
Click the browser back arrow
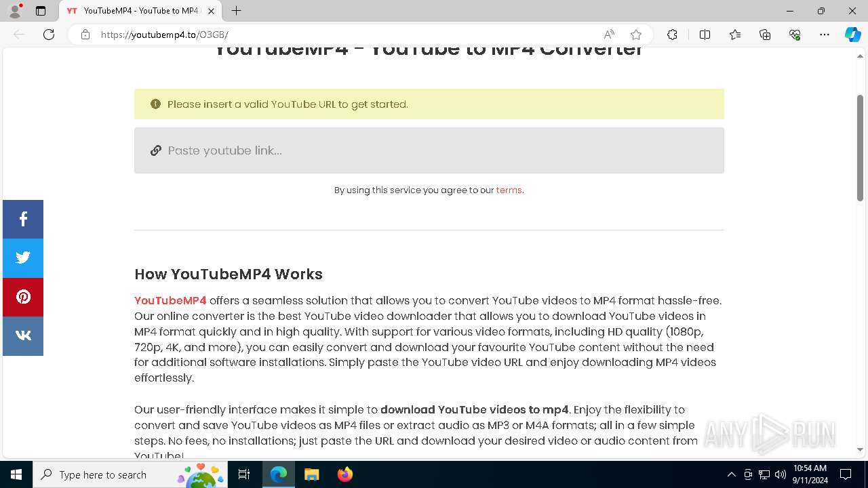(x=19, y=35)
